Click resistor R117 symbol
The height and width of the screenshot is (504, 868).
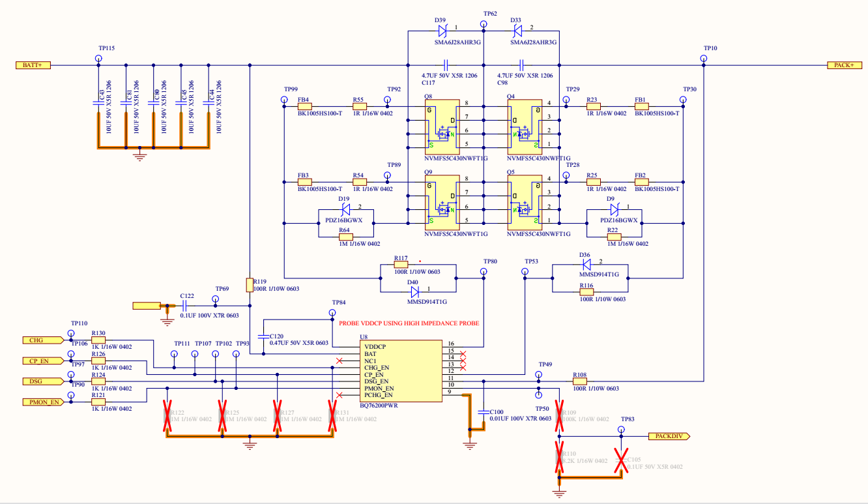[401, 265]
